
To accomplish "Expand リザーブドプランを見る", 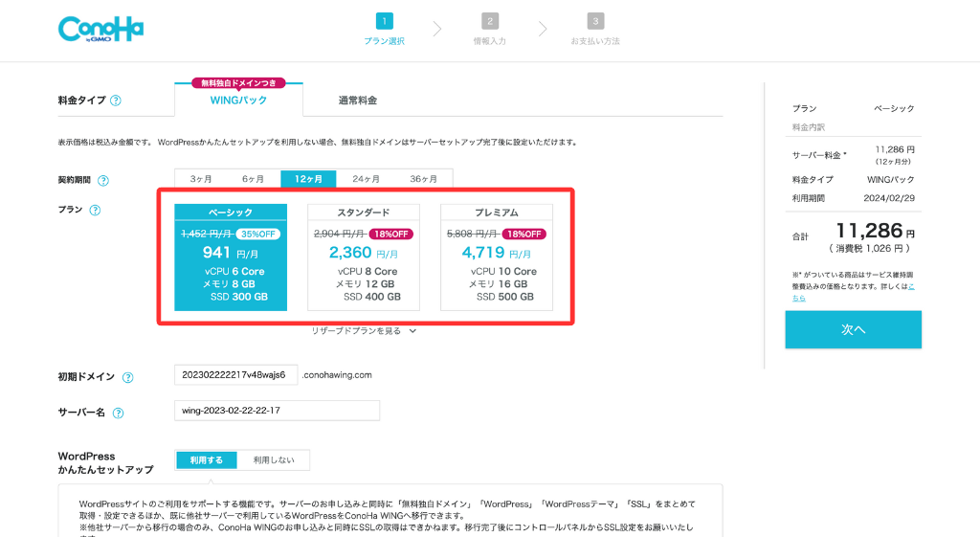I will click(364, 330).
